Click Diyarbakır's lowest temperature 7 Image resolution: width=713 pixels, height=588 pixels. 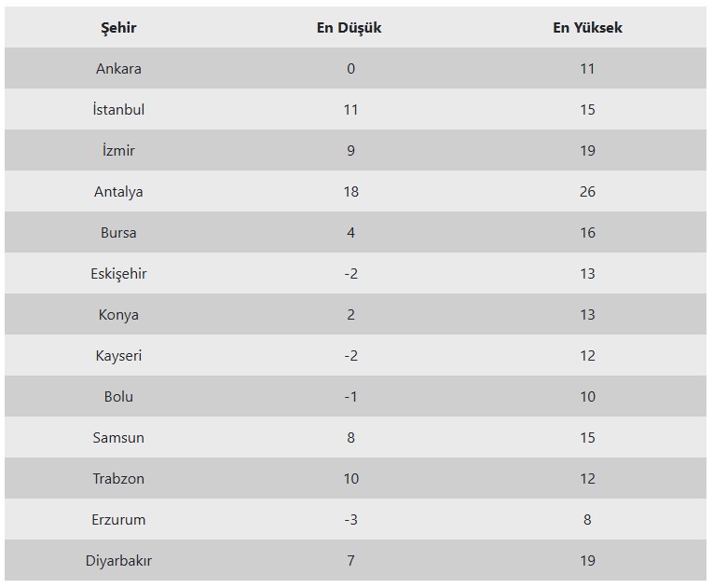[x=350, y=560]
